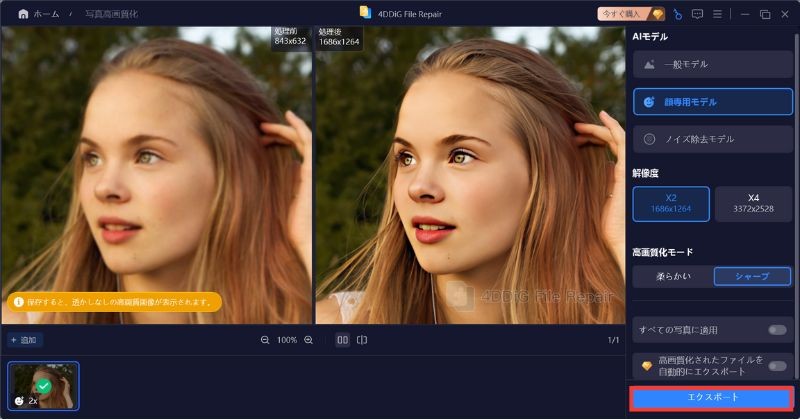Toggle すべての写真に適用 switch
The image size is (800, 419).
click(x=777, y=330)
